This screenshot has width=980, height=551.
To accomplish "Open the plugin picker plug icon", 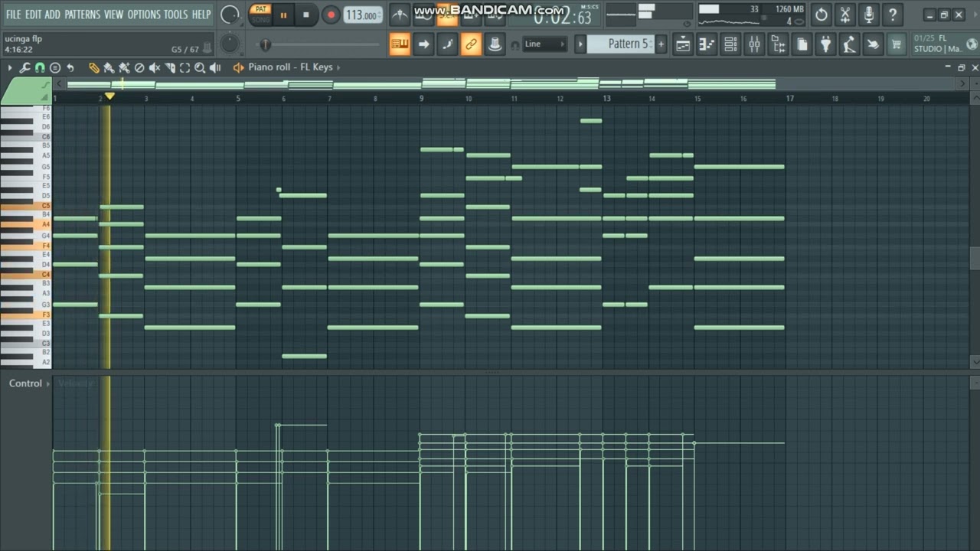I will tap(825, 44).
